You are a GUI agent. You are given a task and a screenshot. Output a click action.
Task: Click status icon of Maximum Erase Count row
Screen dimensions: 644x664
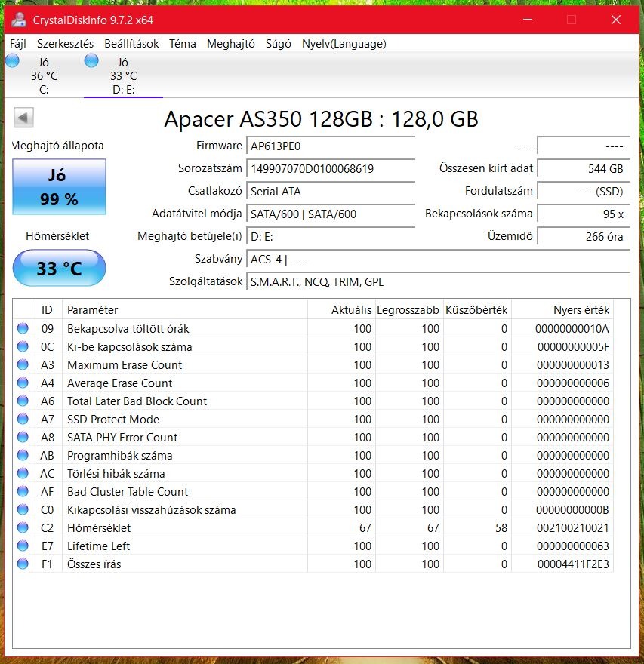[x=23, y=364]
